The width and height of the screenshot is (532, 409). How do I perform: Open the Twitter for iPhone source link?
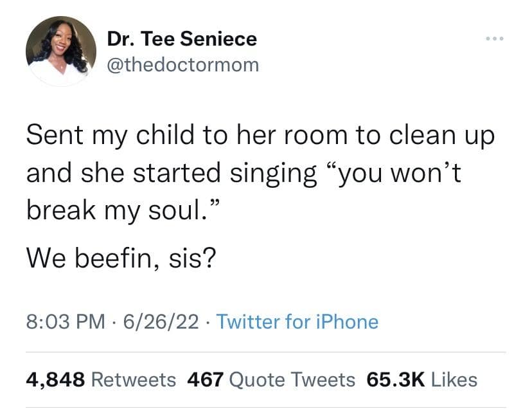click(x=297, y=322)
